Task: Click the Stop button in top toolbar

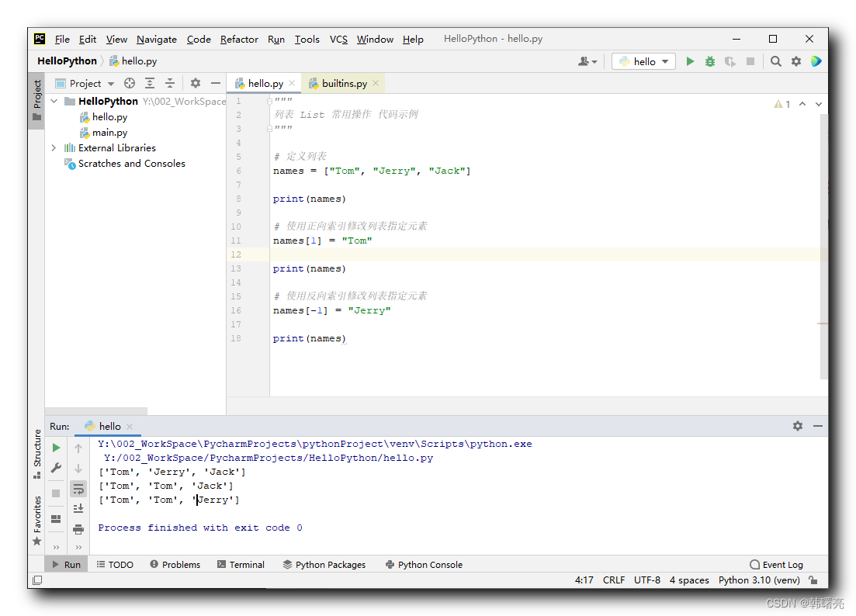Action: pyautogui.click(x=750, y=61)
